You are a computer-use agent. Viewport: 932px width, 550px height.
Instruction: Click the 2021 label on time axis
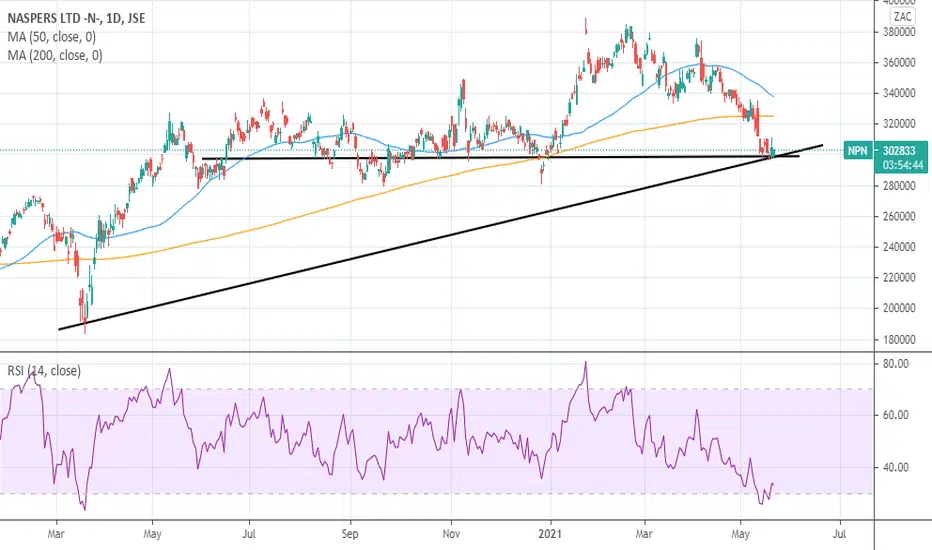(550, 534)
